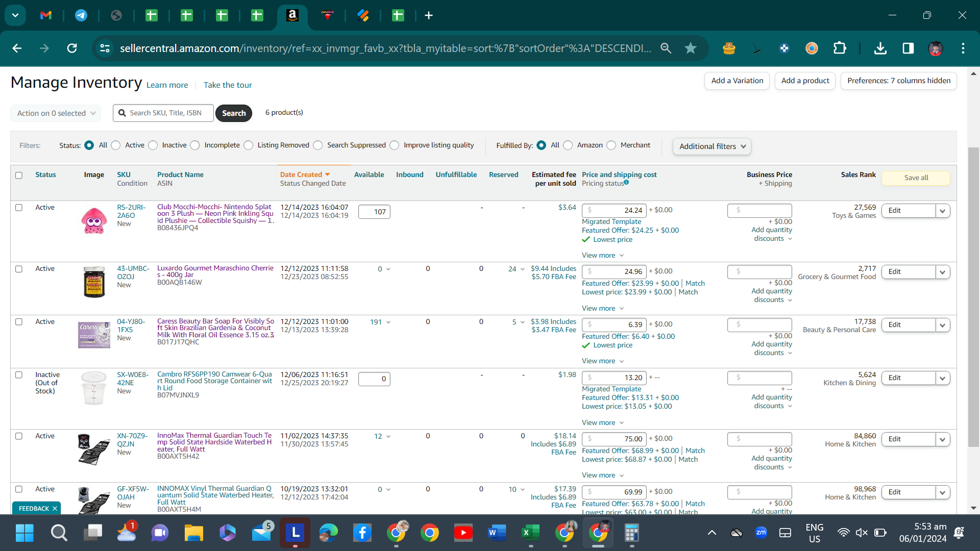Viewport: 980px width, 551px height.
Task: Launch YouTube from the taskbar
Action: coord(463,533)
